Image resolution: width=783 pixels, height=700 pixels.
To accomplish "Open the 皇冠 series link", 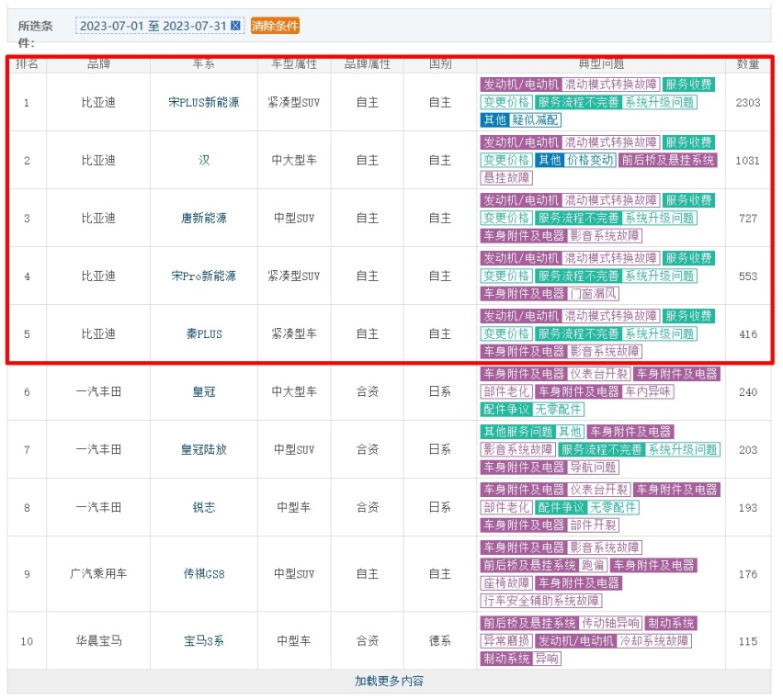I will click(x=202, y=391).
